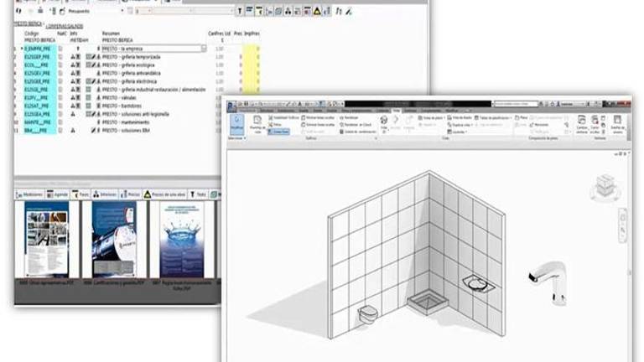Open Plantillas de vista in Revit ribbon
The width and height of the screenshot is (644, 362).
257,124
